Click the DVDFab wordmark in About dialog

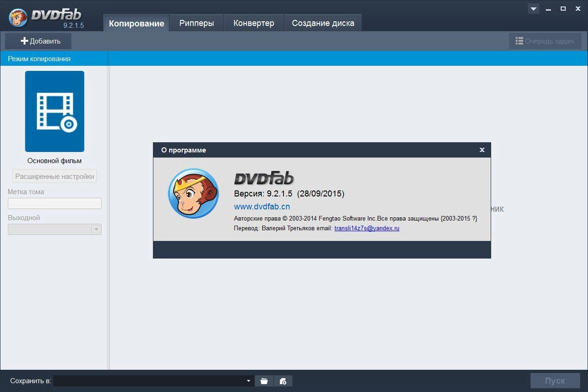[x=264, y=178]
